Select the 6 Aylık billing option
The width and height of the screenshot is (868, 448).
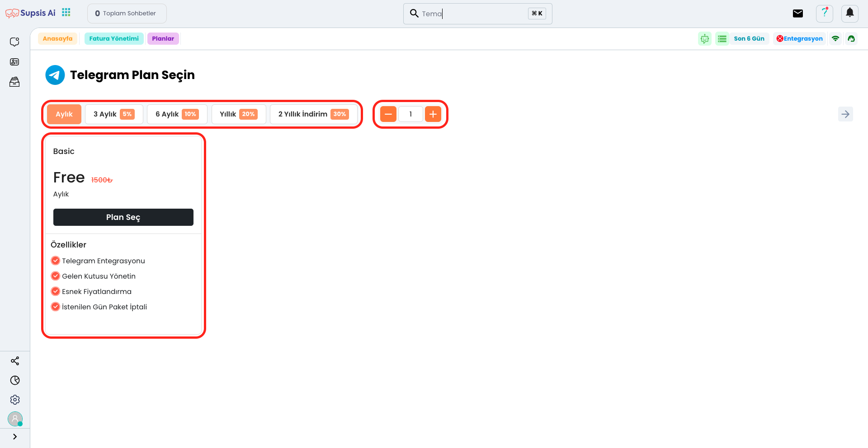[x=177, y=114]
